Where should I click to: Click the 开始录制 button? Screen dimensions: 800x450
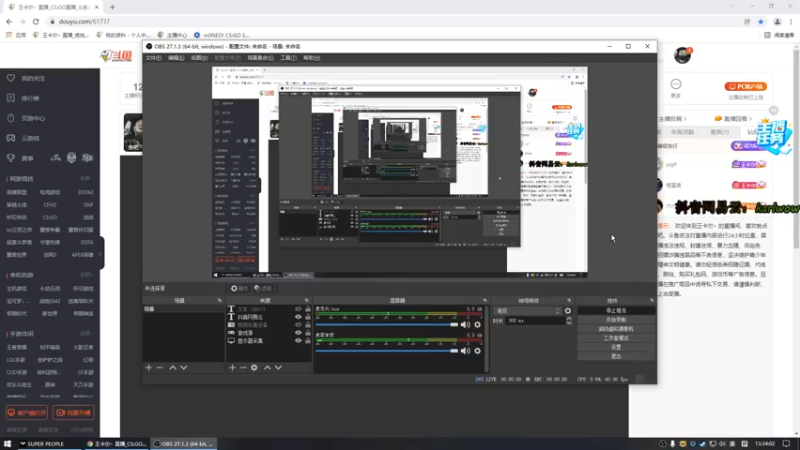point(616,320)
